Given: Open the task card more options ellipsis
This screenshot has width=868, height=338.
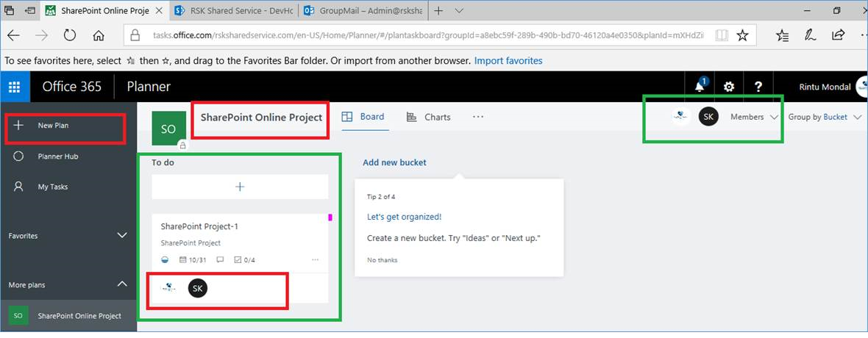Looking at the screenshot, I should tap(316, 259).
